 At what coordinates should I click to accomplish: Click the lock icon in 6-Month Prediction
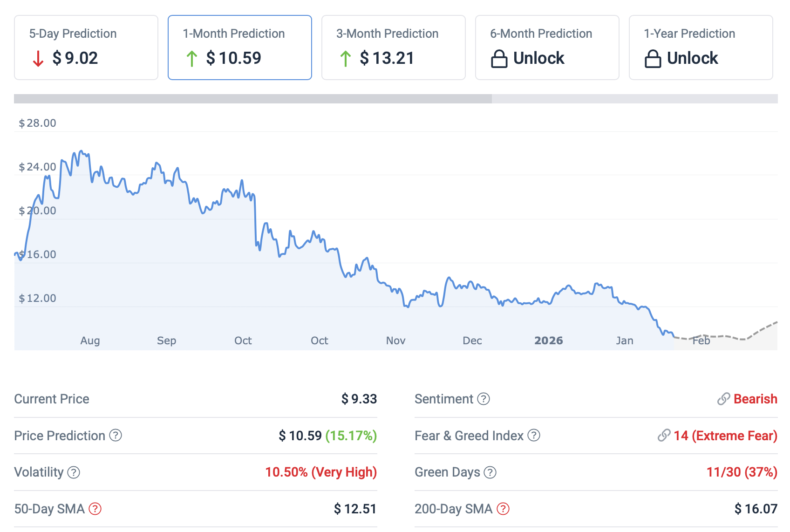click(499, 59)
